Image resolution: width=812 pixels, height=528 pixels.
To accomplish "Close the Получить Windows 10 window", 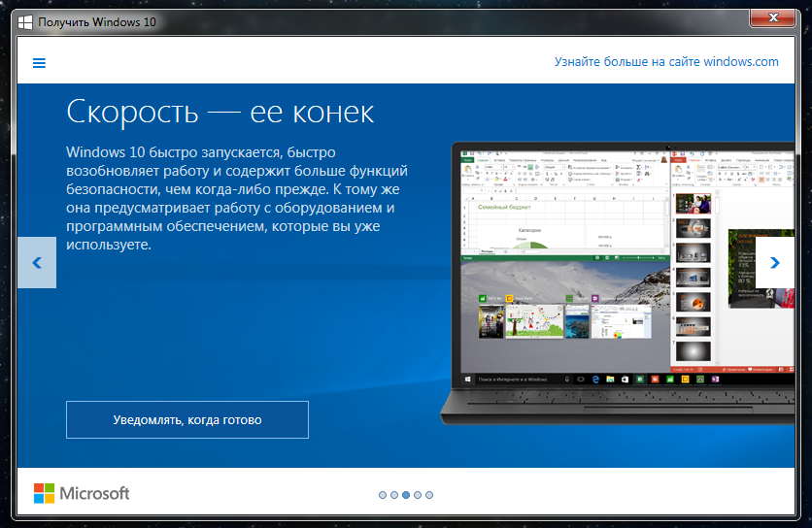I will tap(772, 17).
